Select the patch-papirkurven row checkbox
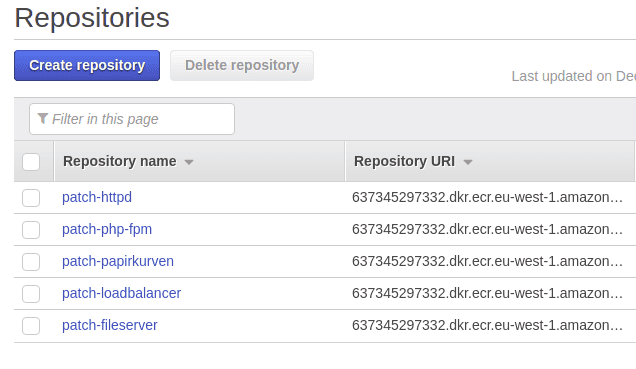 click(x=31, y=262)
